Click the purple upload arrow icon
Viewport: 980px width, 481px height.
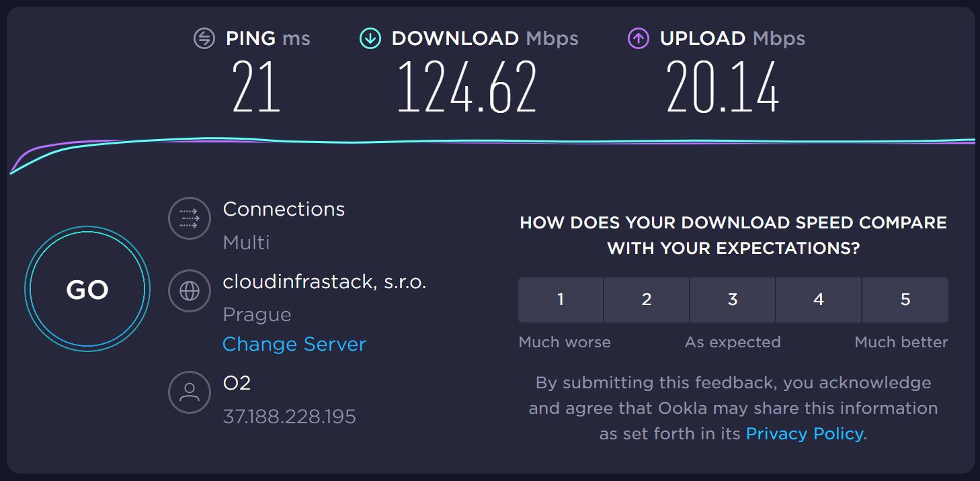638,38
